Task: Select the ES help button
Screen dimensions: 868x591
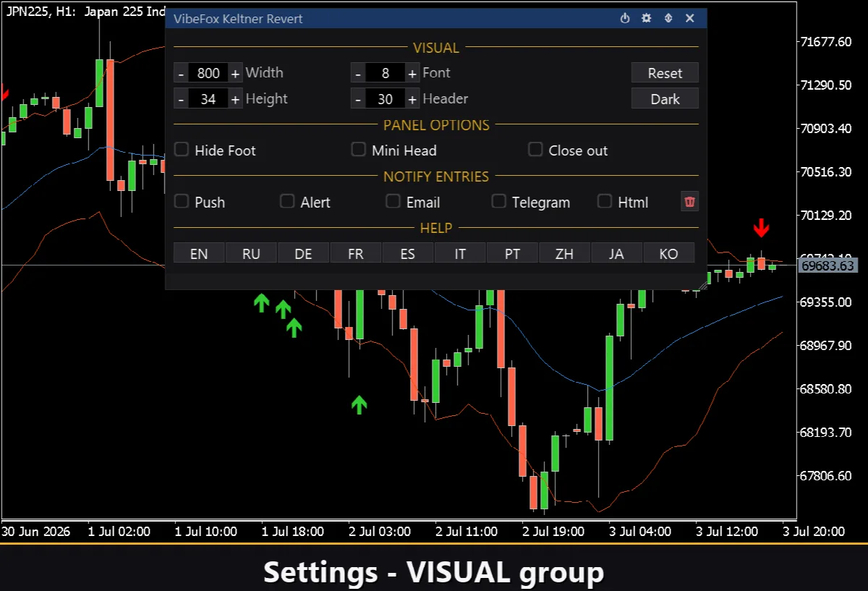Action: 408,253
